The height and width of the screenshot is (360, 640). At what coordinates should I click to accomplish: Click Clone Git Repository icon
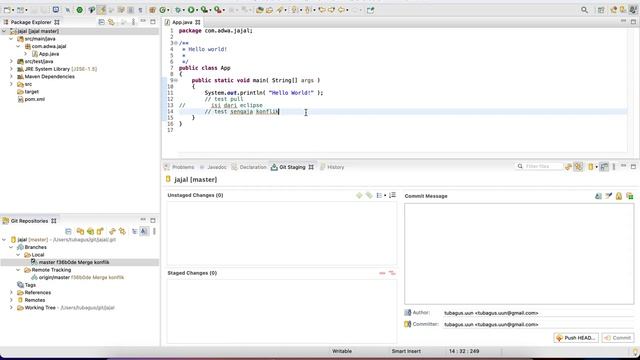[x=90, y=231]
